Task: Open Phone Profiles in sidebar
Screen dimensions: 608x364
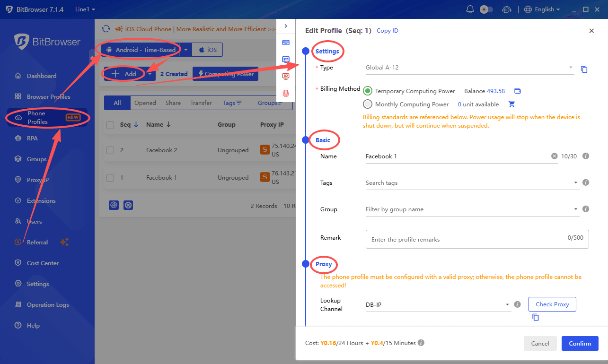Action: pos(47,117)
